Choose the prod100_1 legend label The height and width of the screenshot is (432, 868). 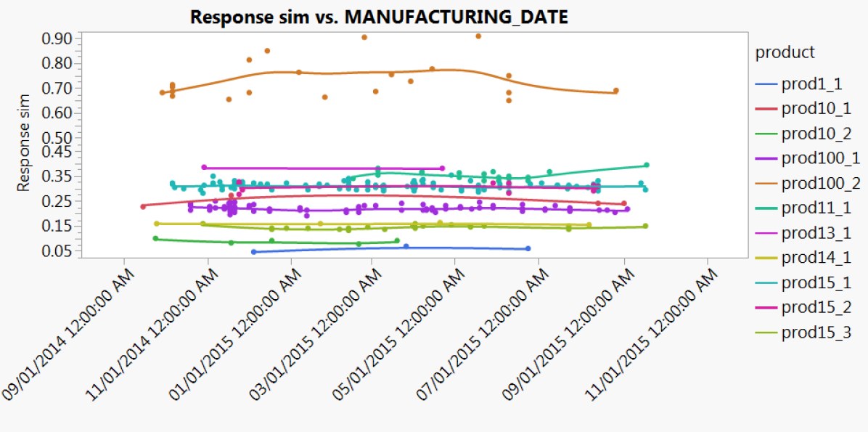click(819, 158)
